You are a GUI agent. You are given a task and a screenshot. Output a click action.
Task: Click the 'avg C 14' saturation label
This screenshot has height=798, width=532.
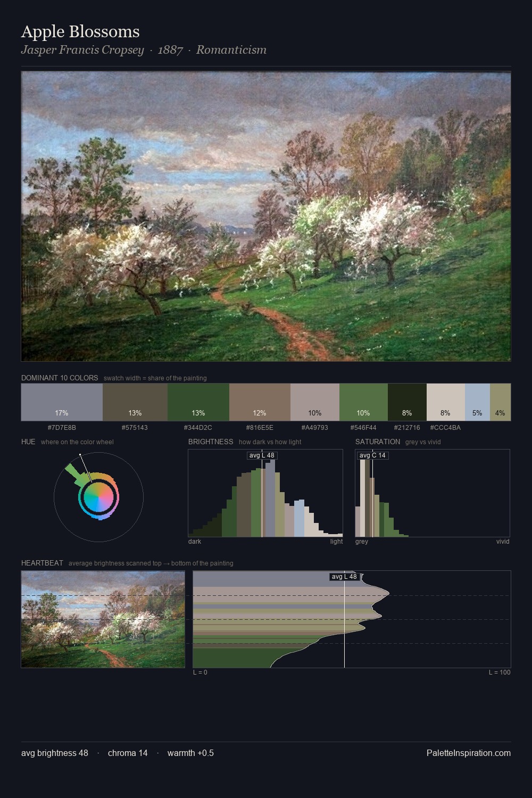tap(372, 455)
